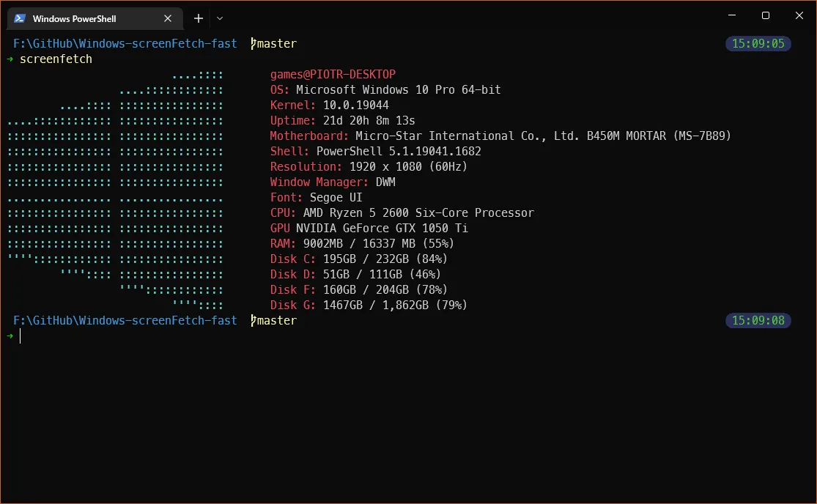Click the Windows ASCII art logo
Viewport: 817px width, 504px height.
[116, 190]
